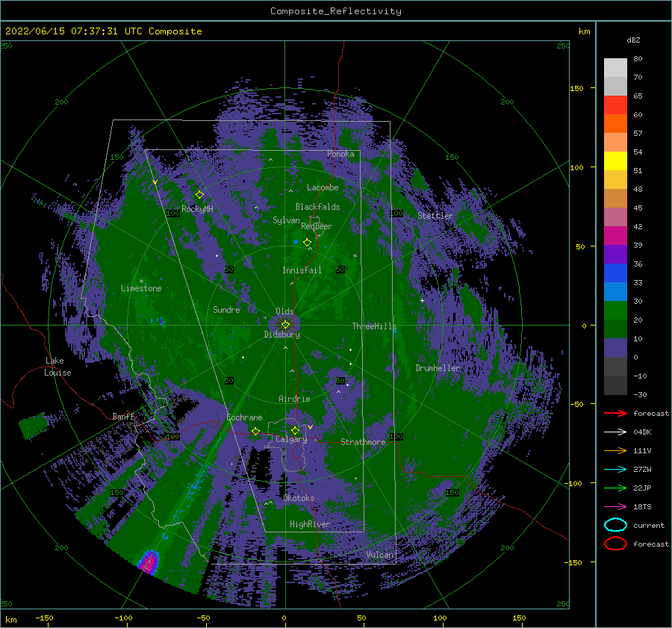Click the magenta 18TS arrow in legend
Screen dimensions: 672x628
coord(615,507)
